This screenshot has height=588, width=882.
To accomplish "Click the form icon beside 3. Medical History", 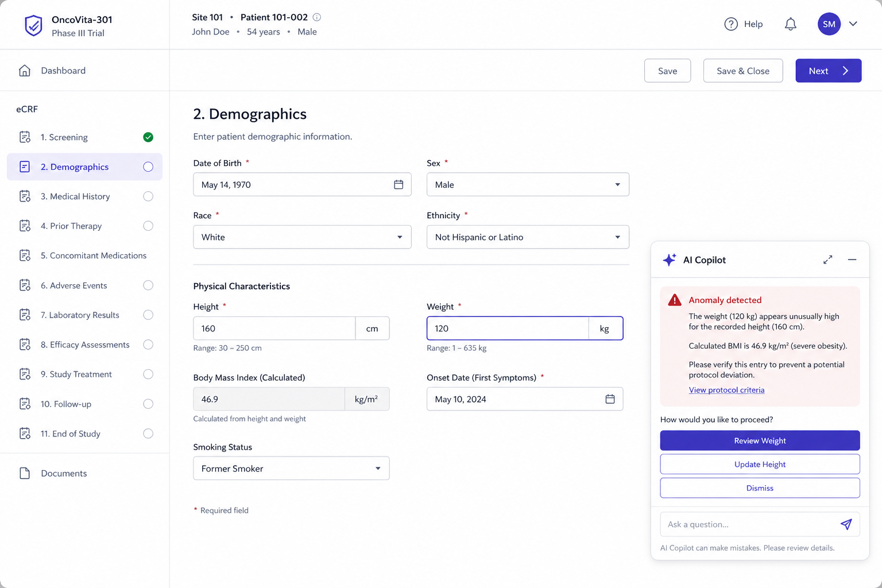I will point(25,196).
